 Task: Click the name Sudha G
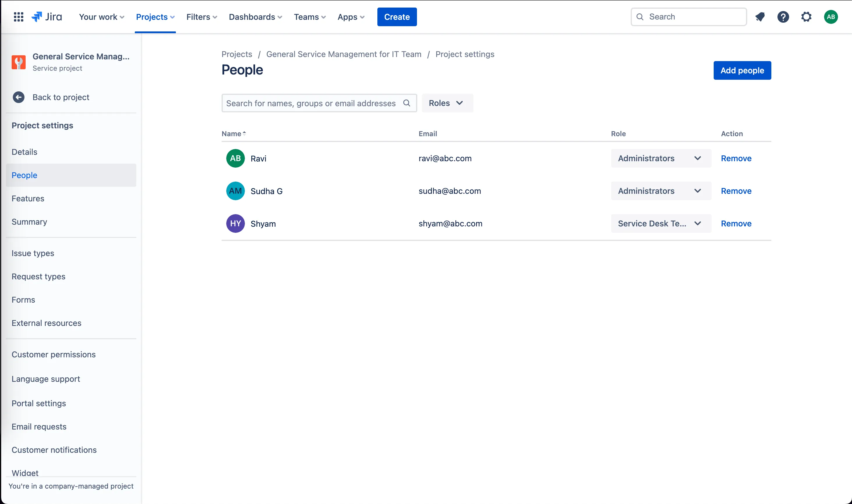[x=266, y=191]
